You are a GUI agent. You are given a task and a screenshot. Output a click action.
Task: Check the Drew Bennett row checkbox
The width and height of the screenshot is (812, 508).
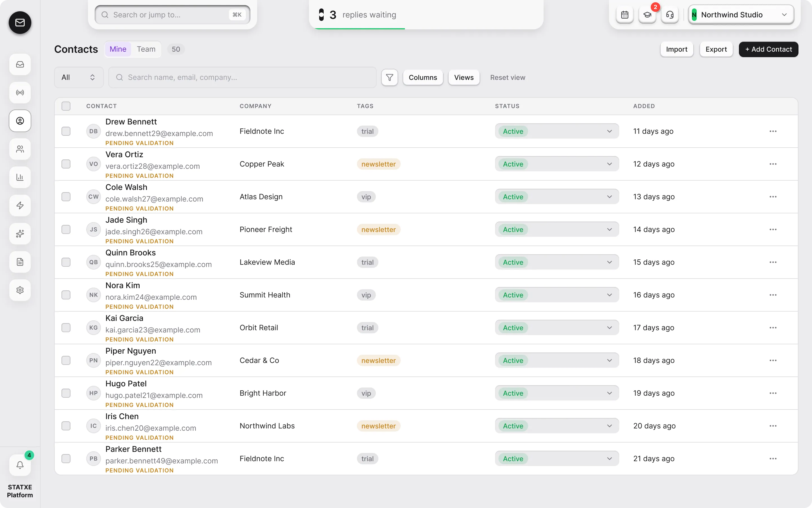[x=66, y=131]
